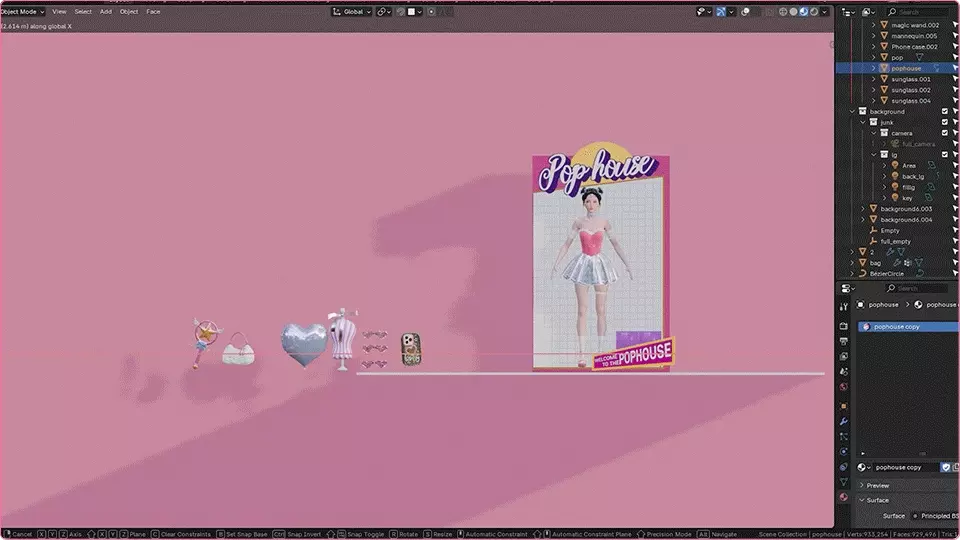
Task: Click the pophouse object breadcrumb
Action: coord(878,305)
